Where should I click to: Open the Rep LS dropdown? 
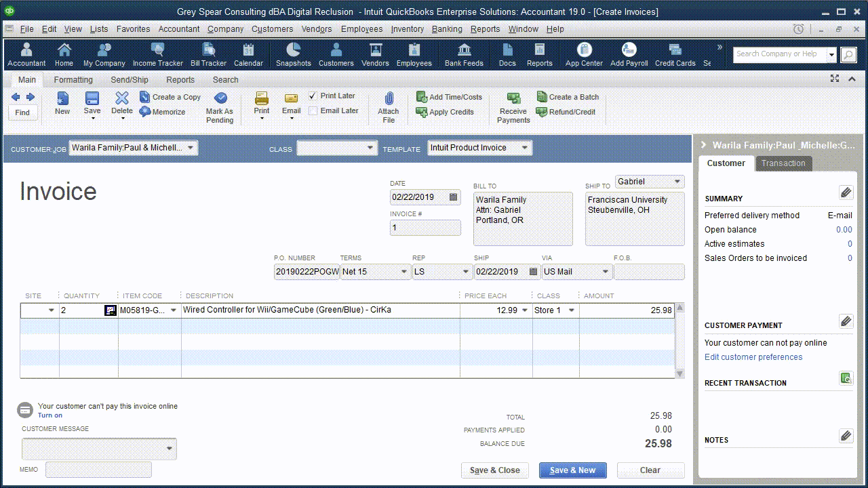pyautogui.click(x=466, y=272)
